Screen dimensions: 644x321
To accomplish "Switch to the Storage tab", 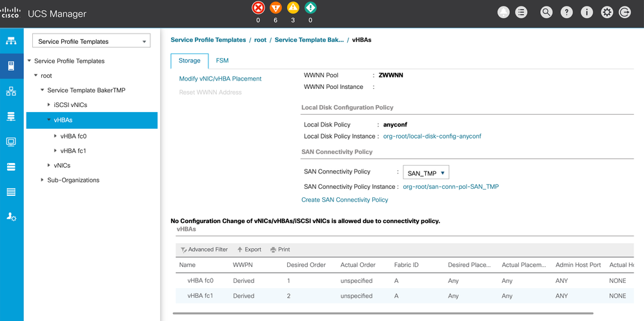I will click(189, 61).
